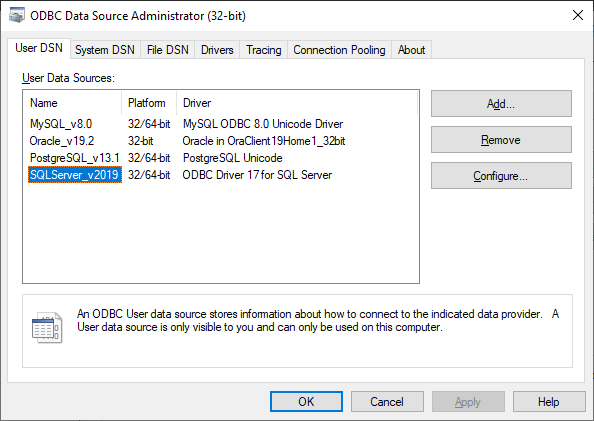Open Help with the Help button
Screen dimensions: 594x421
pyautogui.click(x=549, y=402)
